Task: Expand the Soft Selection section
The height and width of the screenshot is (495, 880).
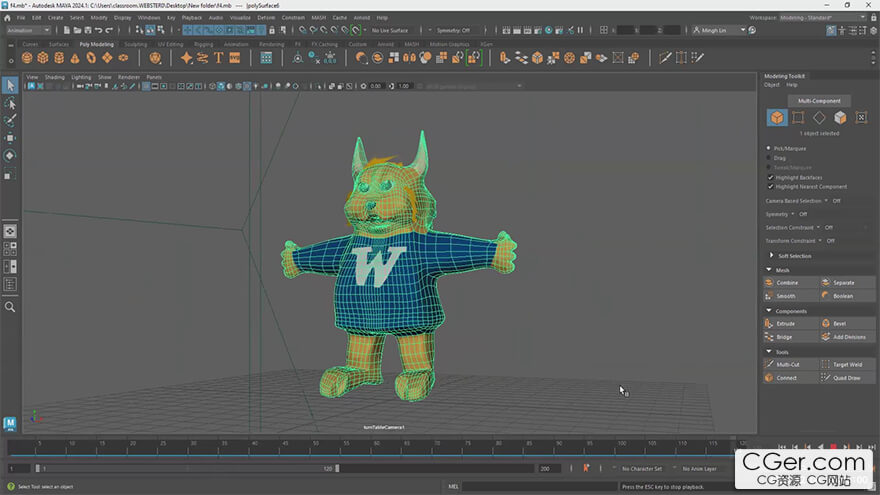Action: (x=772, y=255)
